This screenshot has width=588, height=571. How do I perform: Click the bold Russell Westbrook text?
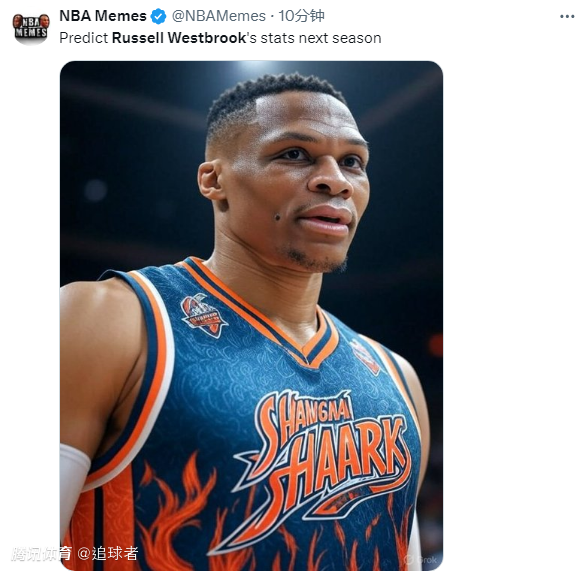tap(179, 38)
